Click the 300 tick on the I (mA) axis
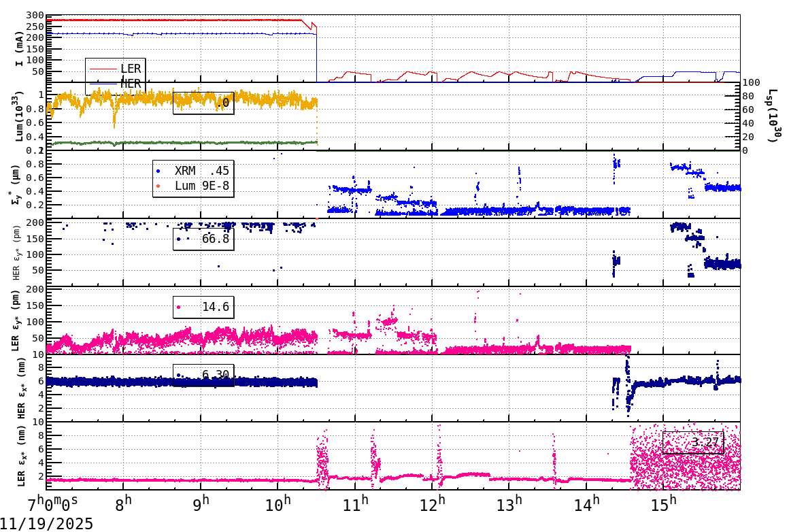789x532 pixels. (35, 16)
